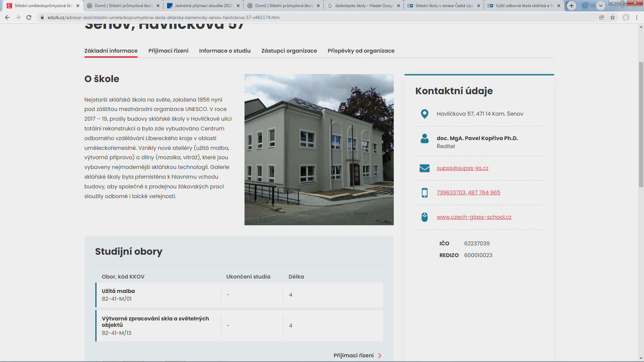Screen dimensions: 644x362
Task: Click the mobile phone icon
Action: pos(425,193)
